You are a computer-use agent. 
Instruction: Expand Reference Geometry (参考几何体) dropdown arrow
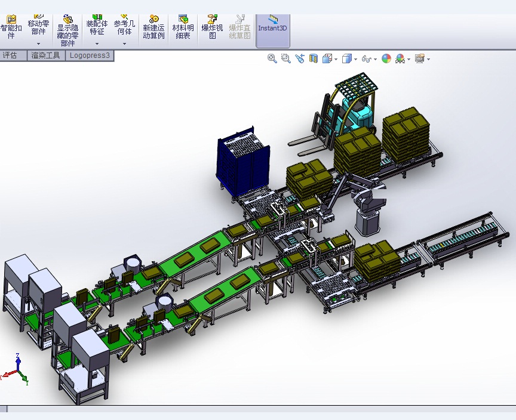[124, 44]
